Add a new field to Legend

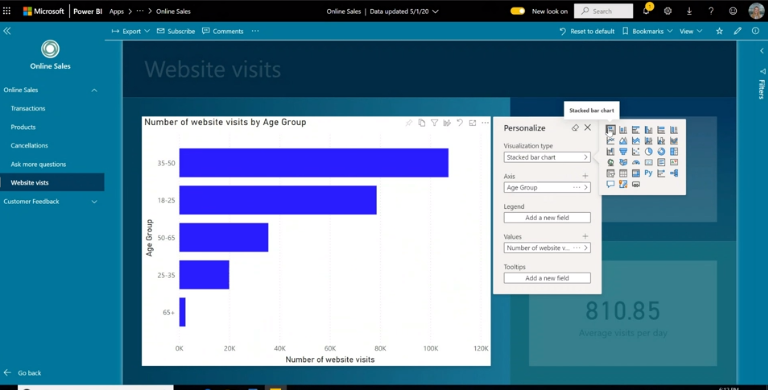click(547, 218)
